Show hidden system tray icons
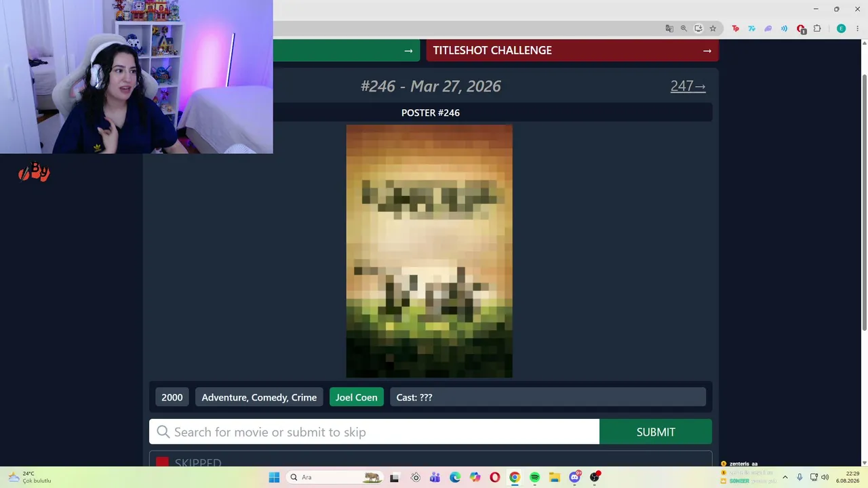 [785, 477]
